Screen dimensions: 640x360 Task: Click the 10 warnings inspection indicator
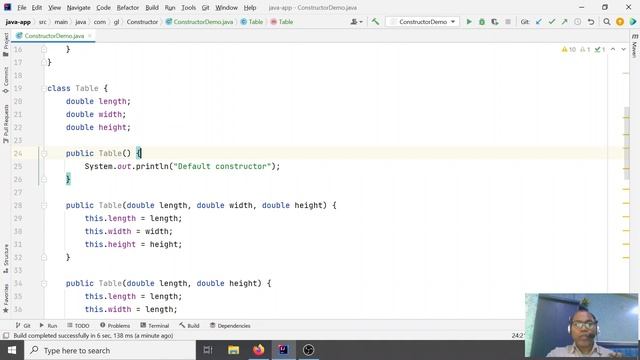tap(569, 49)
